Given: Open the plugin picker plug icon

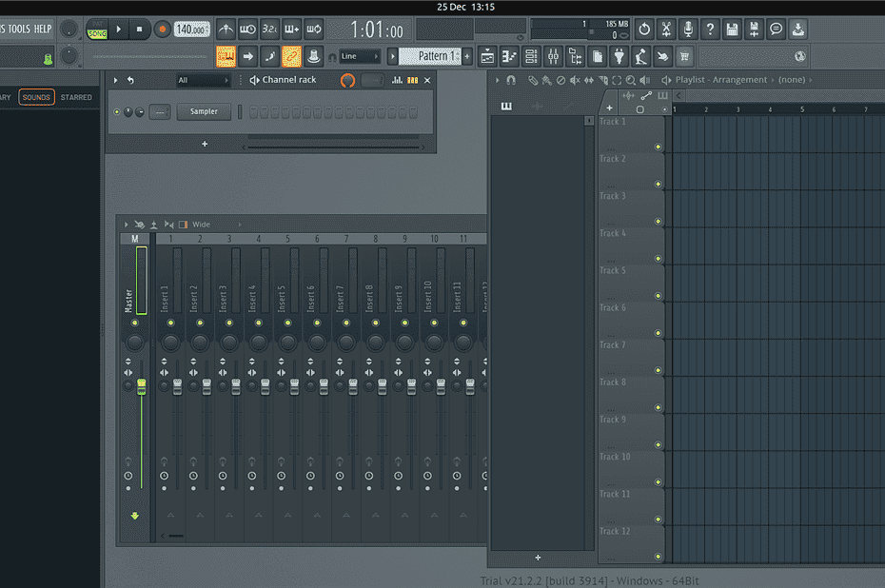Looking at the screenshot, I should pos(619,56).
